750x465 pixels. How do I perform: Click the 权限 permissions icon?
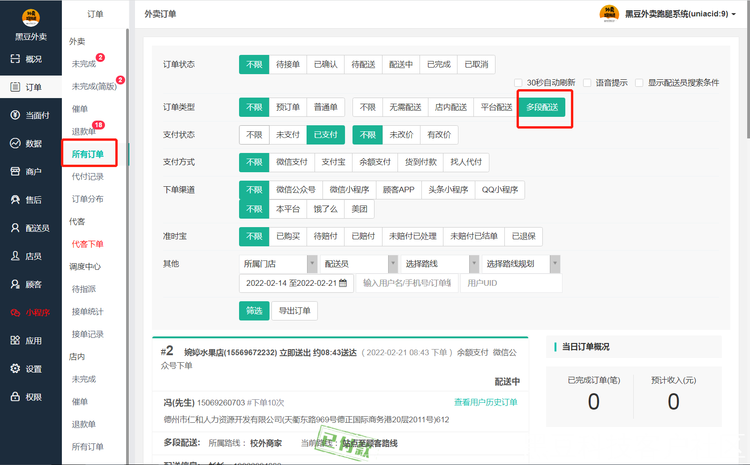(15, 396)
